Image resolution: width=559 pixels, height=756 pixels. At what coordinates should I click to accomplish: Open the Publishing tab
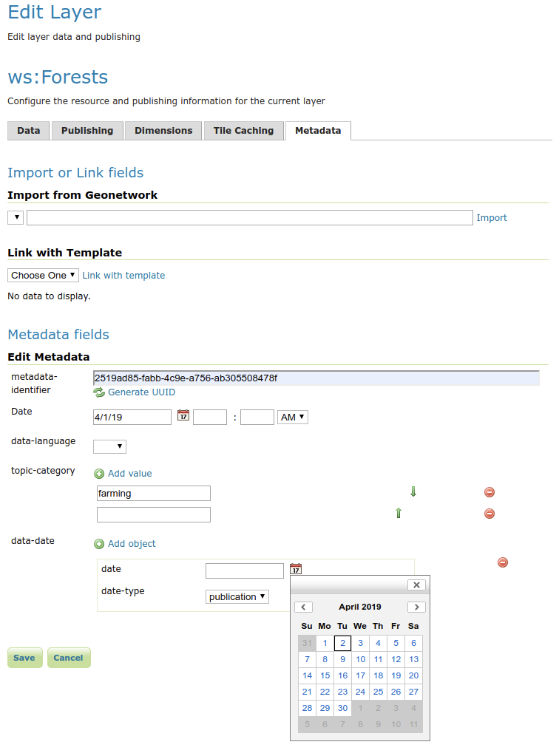click(87, 131)
